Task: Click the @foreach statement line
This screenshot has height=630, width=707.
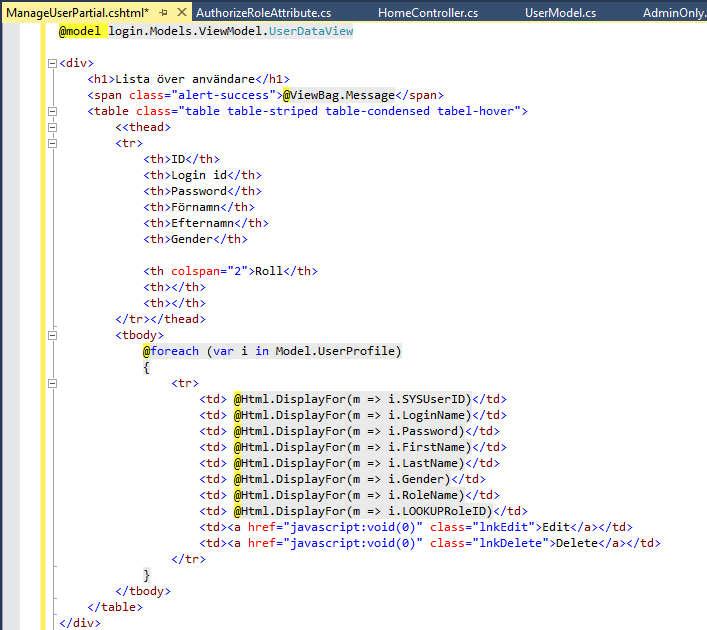Action: point(272,351)
